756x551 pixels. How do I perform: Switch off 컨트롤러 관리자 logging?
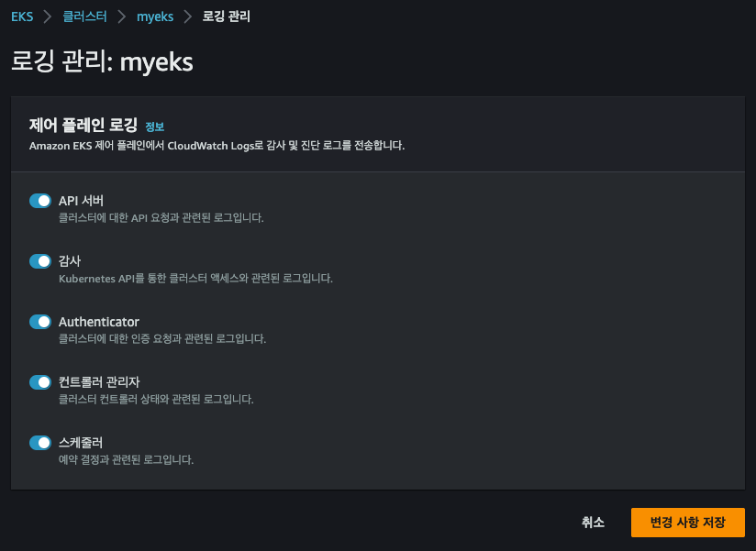(x=40, y=382)
